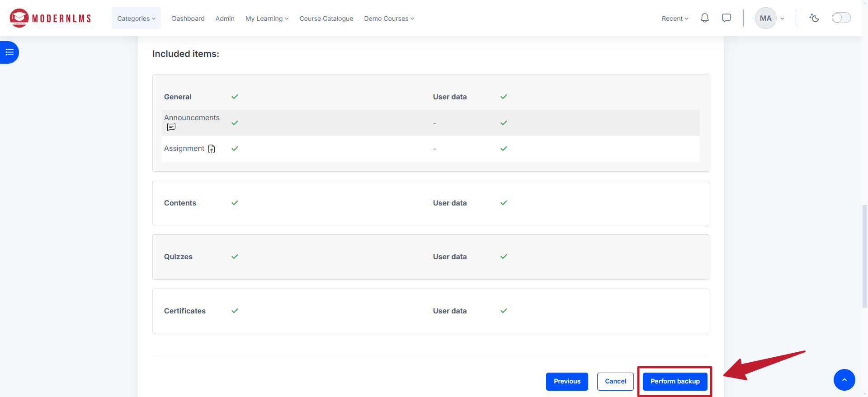Open the user menu chevron

click(x=782, y=19)
